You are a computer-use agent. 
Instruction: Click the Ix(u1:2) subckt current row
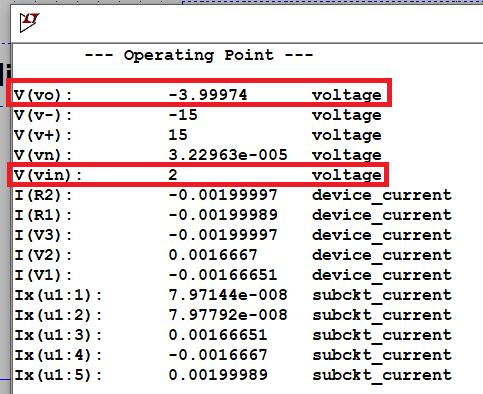[233, 315]
